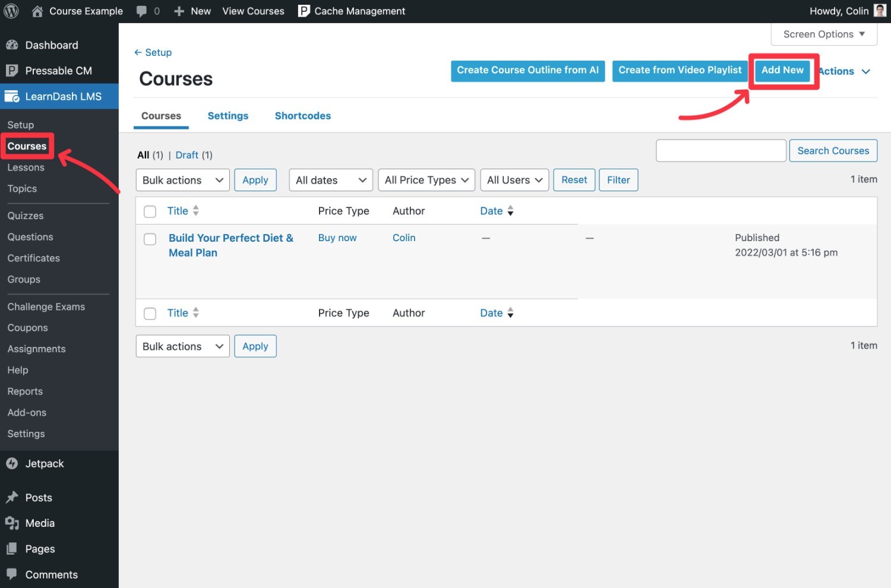Click the Pressable P icon for Cache Management

(x=304, y=11)
